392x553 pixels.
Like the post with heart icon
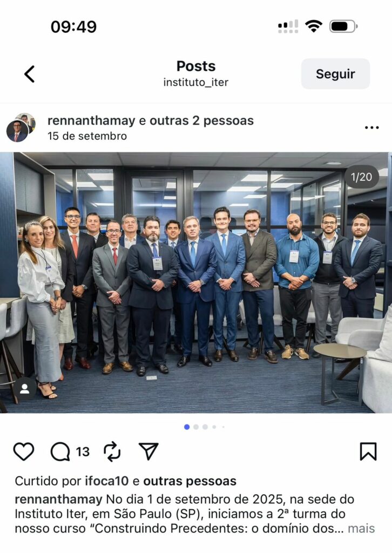[x=24, y=451]
